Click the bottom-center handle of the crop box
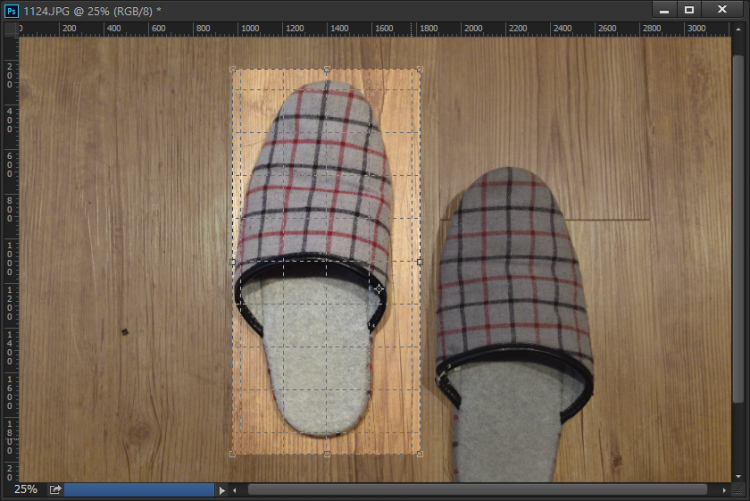Viewport: 750px width, 501px height. [x=327, y=454]
